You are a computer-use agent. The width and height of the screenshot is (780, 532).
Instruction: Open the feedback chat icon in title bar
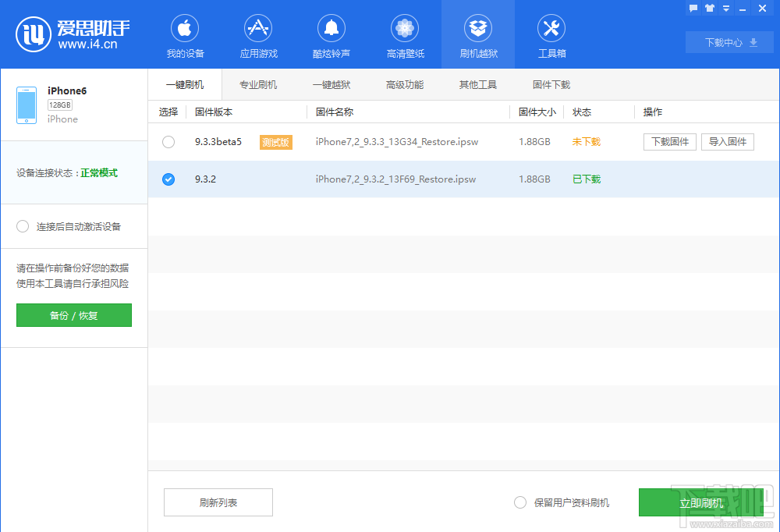693,8
